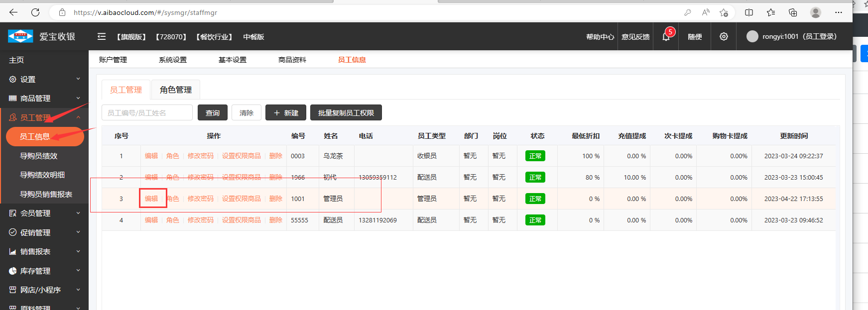Select 导购员绩效 in the sidebar

click(x=39, y=156)
